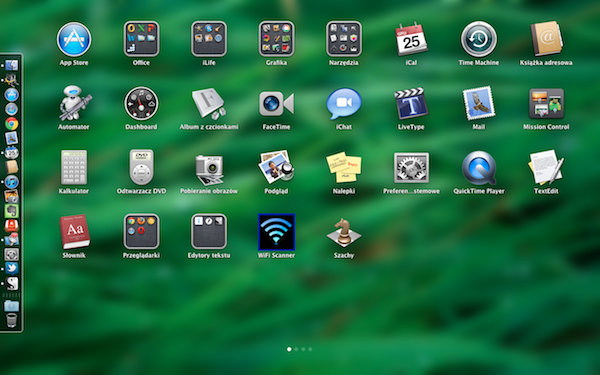Open Twitter from the Dock
This screenshot has width=600, height=375.
click(11, 269)
